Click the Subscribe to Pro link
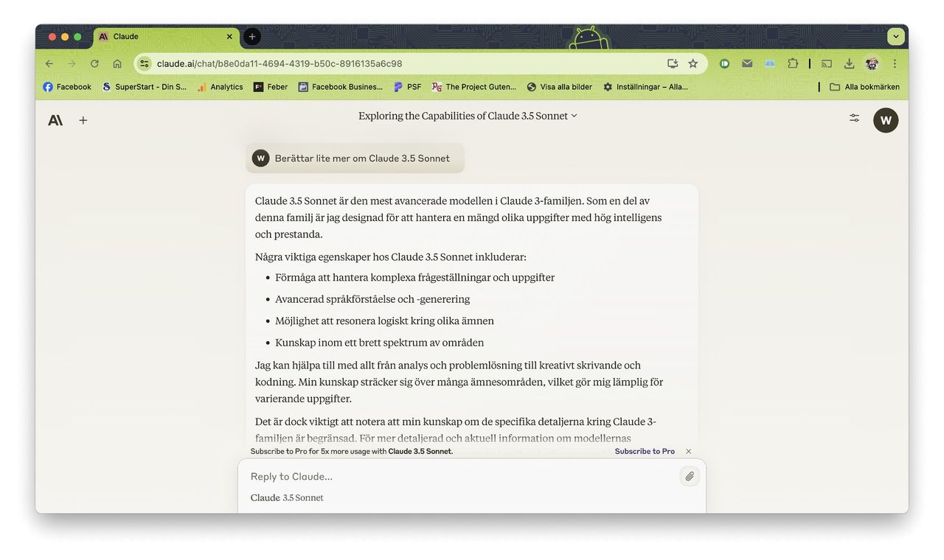The height and width of the screenshot is (560, 944). (x=645, y=452)
